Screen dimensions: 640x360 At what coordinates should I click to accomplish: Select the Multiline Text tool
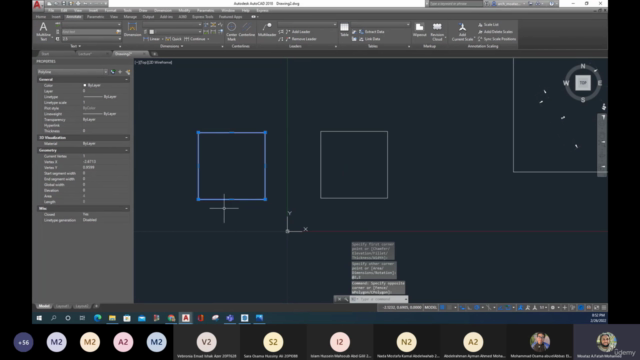[43, 31]
